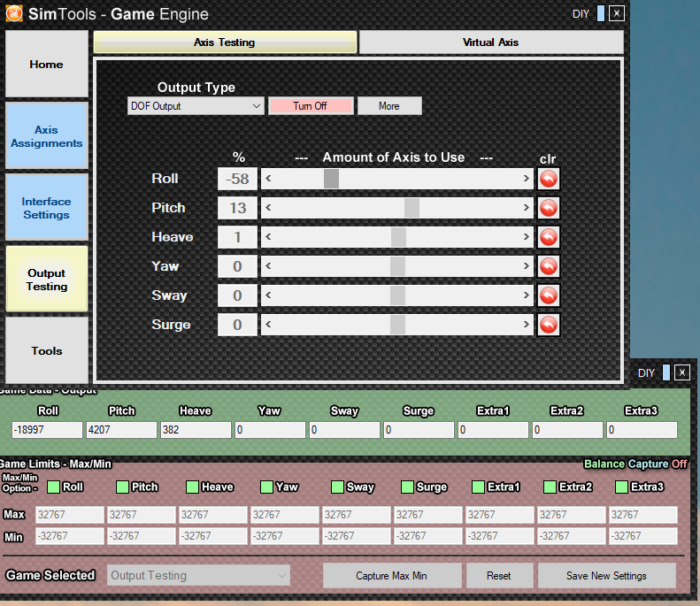Open the Home section
Viewport: 700px width, 606px height.
tap(46, 64)
